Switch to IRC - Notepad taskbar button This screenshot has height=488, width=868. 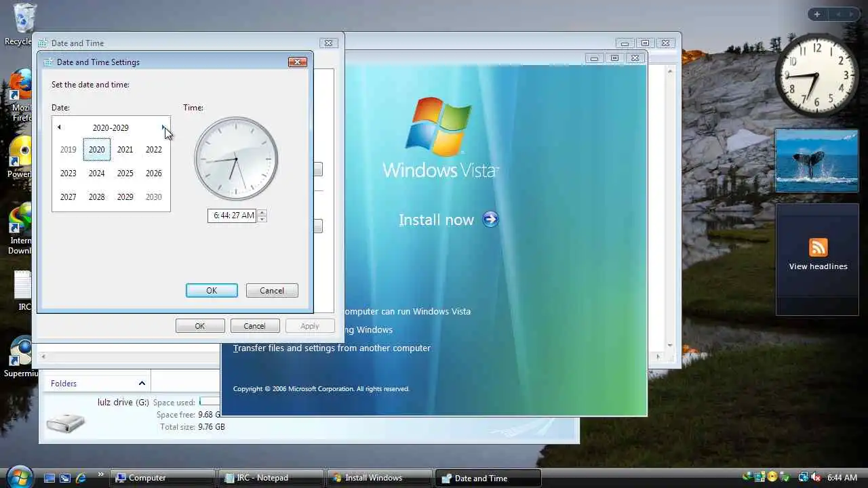tap(271, 478)
